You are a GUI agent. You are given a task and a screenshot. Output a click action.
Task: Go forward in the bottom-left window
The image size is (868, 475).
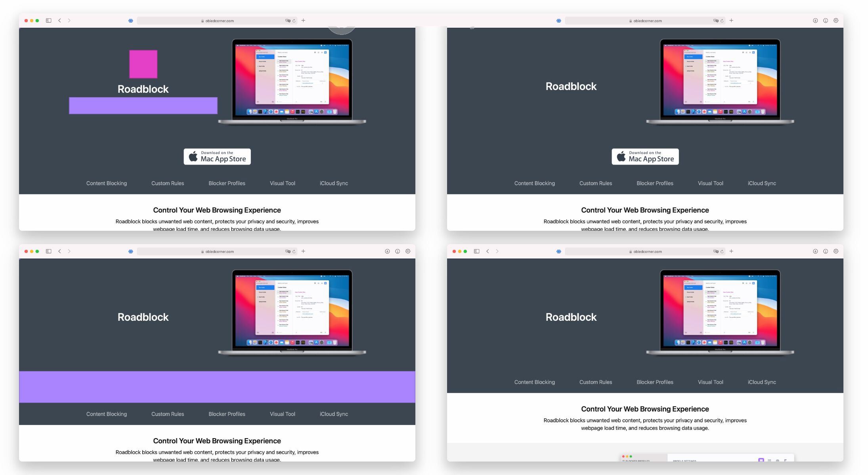69,251
